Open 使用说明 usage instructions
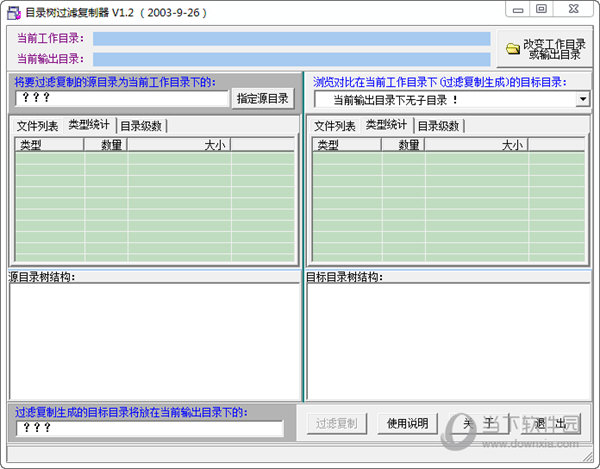 [408, 423]
